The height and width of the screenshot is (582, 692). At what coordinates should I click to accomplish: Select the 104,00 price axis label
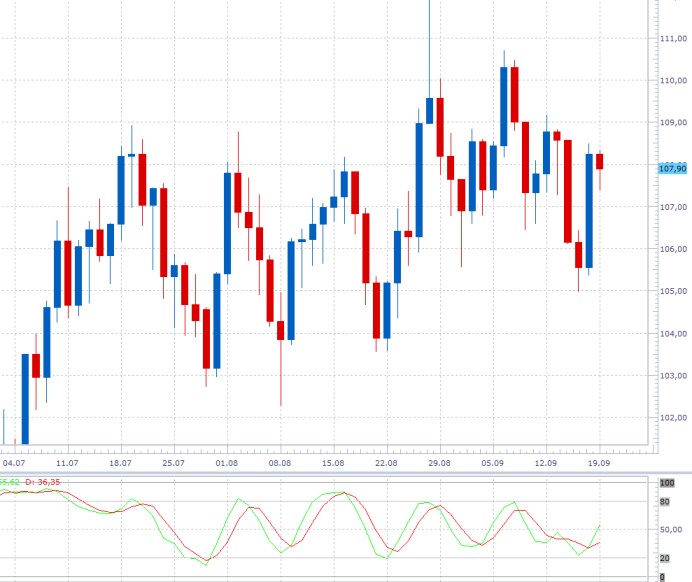(673, 334)
